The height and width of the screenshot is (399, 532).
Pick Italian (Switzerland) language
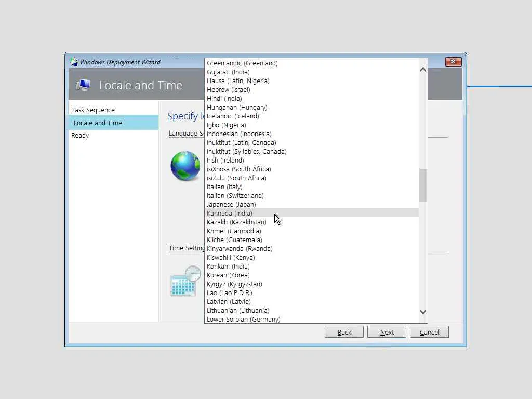[x=312, y=195]
